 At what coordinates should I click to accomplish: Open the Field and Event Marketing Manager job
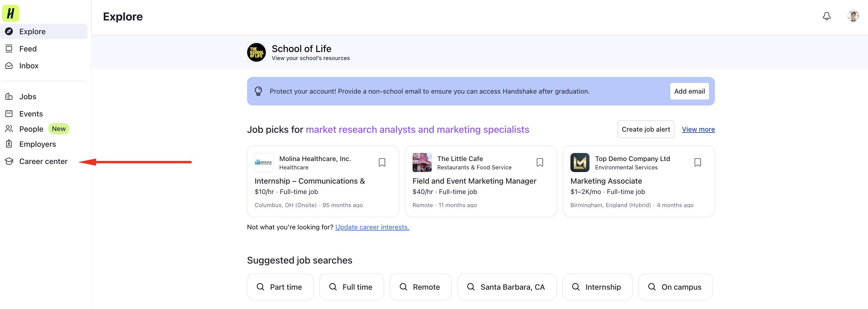474,181
